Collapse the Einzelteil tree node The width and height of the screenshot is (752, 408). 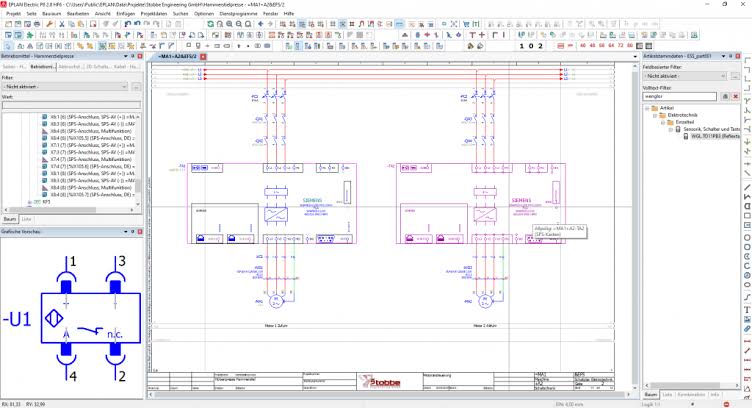point(663,122)
